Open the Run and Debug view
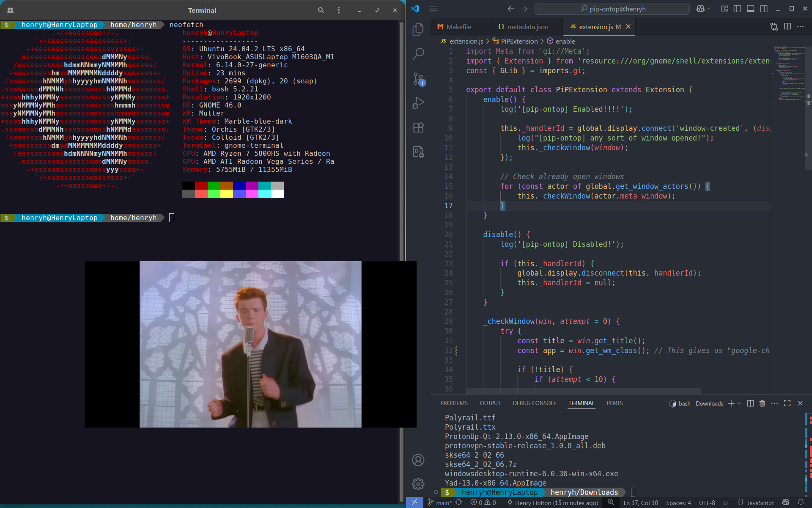This screenshot has width=812, height=508. point(418,103)
